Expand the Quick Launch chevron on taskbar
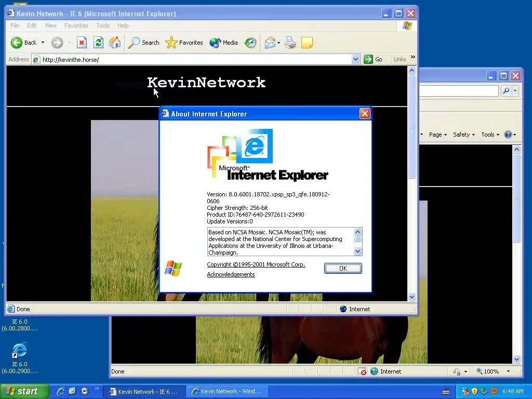The height and width of the screenshot is (399, 532). [x=97, y=389]
